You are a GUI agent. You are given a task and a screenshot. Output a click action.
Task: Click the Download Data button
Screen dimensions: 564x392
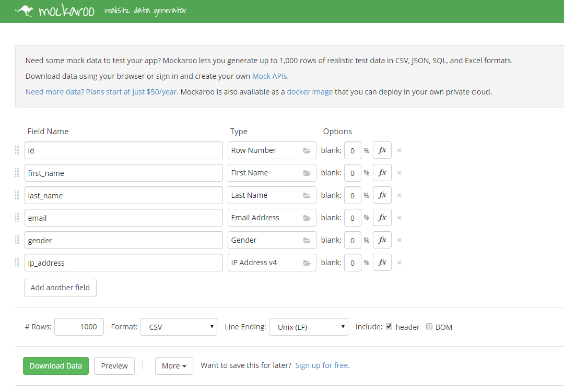coord(56,366)
